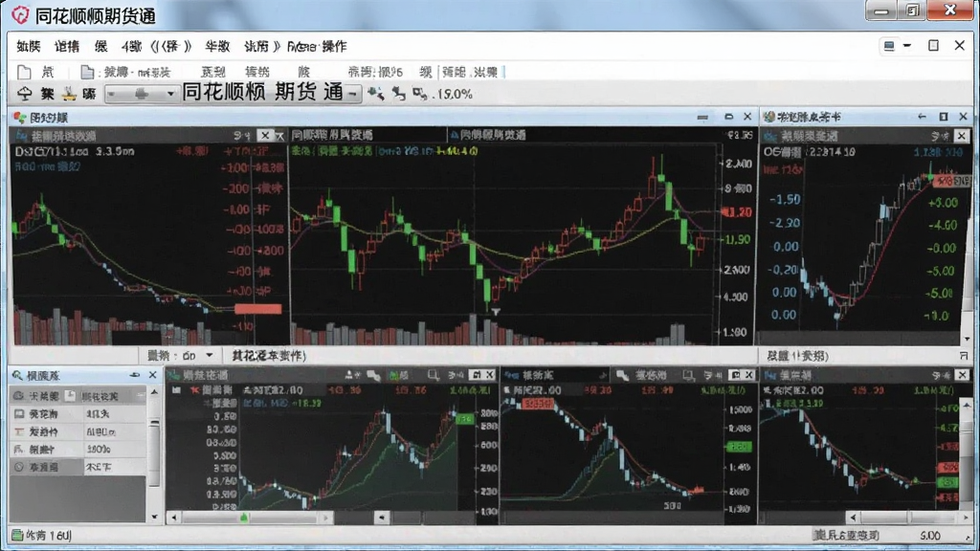
Task: Click the lined document icon in the second toolbar row
Action: point(87,72)
